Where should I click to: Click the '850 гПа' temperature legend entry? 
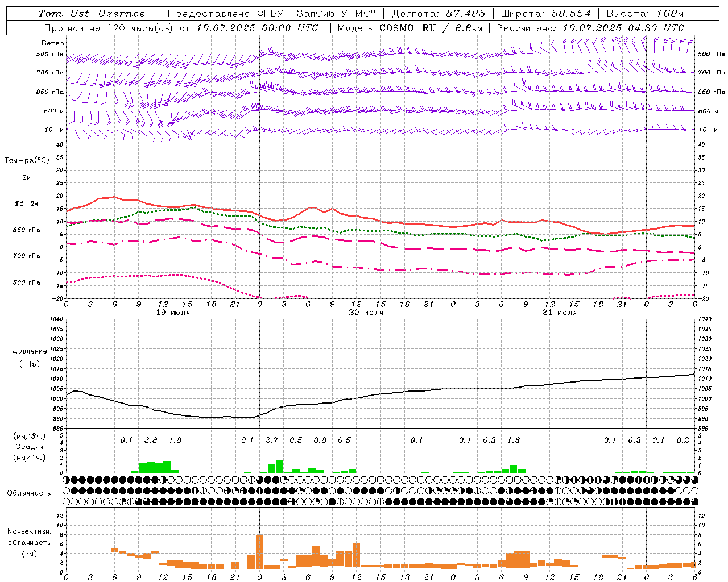click(27, 230)
